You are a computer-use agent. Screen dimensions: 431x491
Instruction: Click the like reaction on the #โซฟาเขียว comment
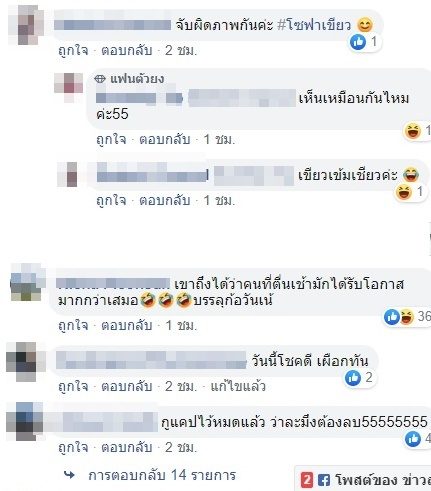(x=358, y=42)
